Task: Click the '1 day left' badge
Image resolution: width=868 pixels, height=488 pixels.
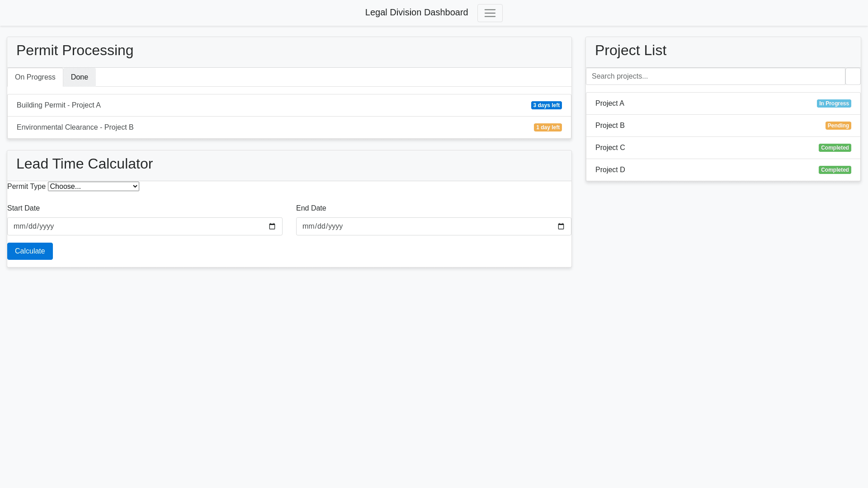Action: (547, 127)
